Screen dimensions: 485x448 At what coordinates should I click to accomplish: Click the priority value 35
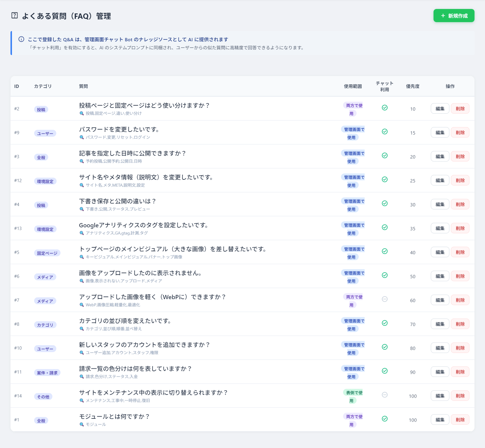pos(413,228)
